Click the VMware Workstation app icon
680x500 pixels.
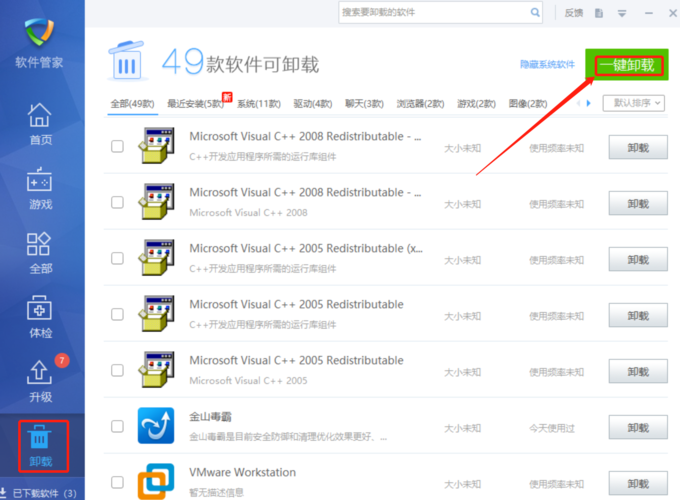coord(156,481)
